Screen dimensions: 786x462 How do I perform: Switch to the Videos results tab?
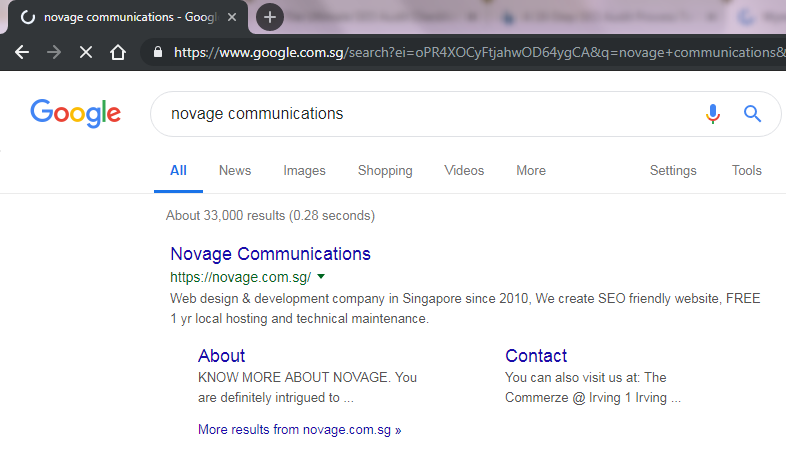tap(464, 171)
